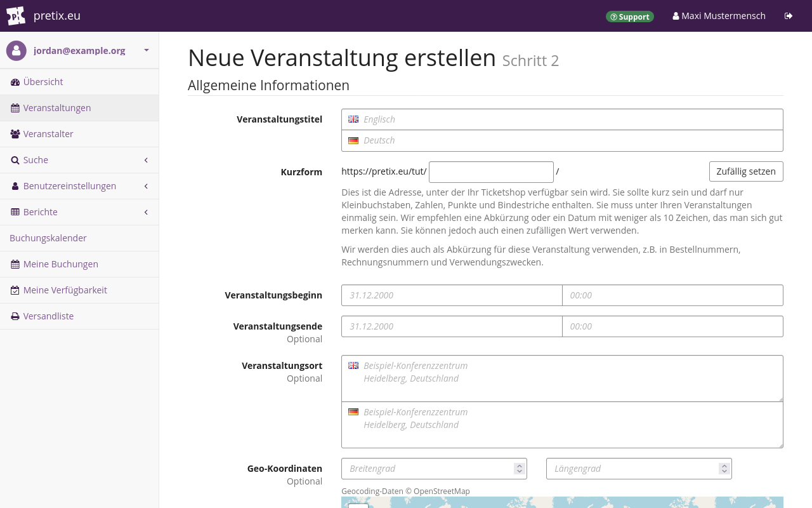
Task: Click the Suche magnifier icon
Action: [15, 160]
